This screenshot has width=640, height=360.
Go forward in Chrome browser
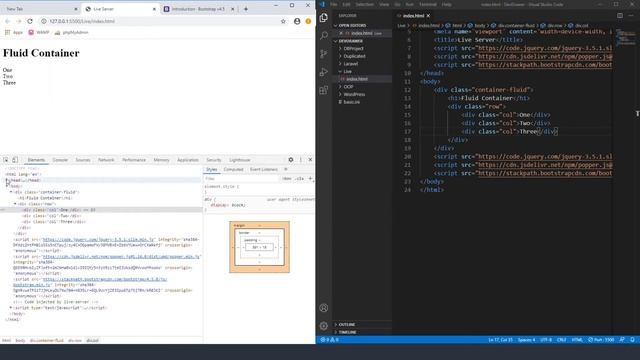pyautogui.click(x=19, y=21)
